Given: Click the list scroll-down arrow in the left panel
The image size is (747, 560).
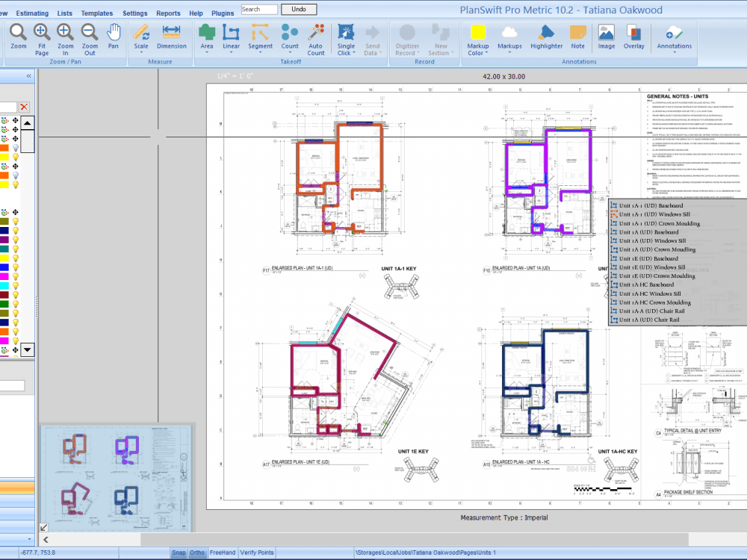Looking at the screenshot, I should click(x=28, y=349).
